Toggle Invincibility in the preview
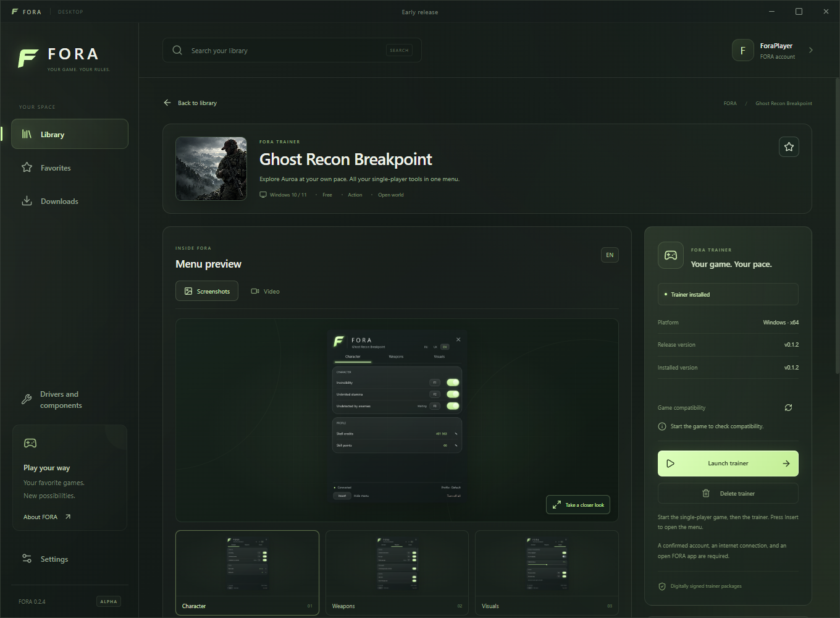The width and height of the screenshot is (840, 618). 453,383
